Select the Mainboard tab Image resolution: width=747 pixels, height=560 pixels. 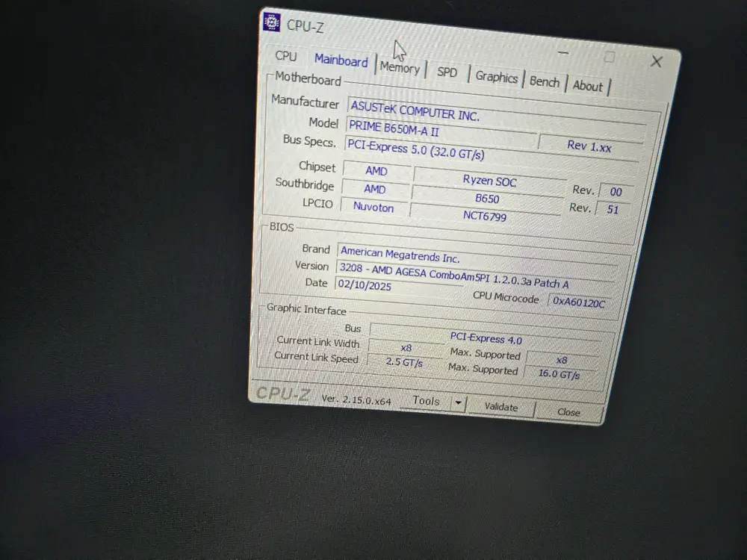coord(341,60)
